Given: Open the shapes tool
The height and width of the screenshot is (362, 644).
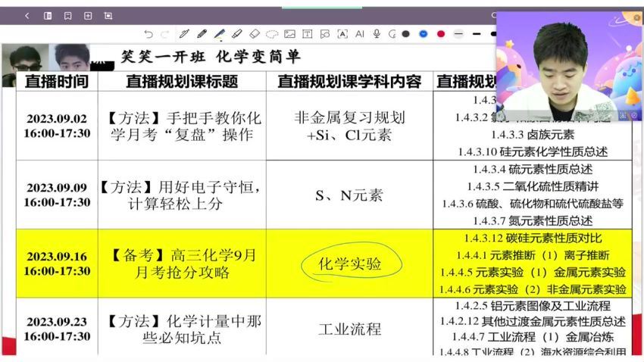Looking at the screenshot, I should click(325, 34).
